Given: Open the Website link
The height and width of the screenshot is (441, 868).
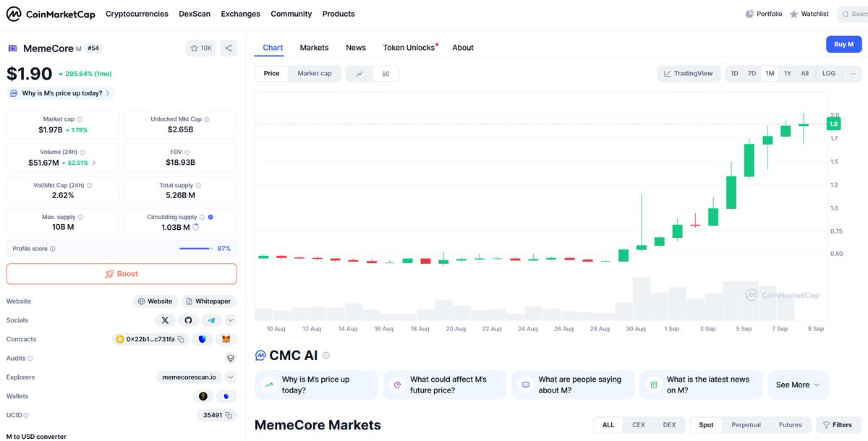Looking at the screenshot, I should pyautogui.click(x=154, y=301).
